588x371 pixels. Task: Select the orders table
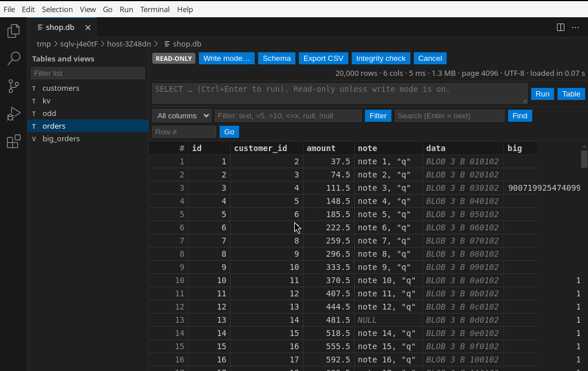88,126
